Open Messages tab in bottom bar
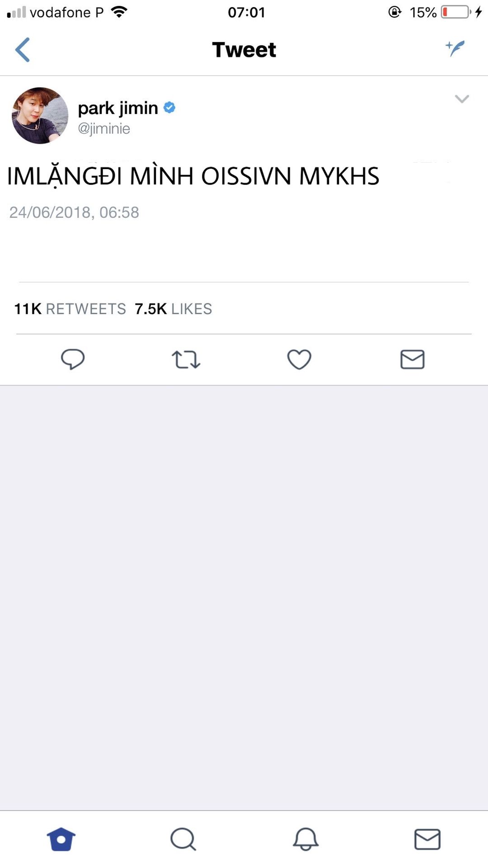Image resolution: width=488 pixels, height=868 pixels. [427, 839]
